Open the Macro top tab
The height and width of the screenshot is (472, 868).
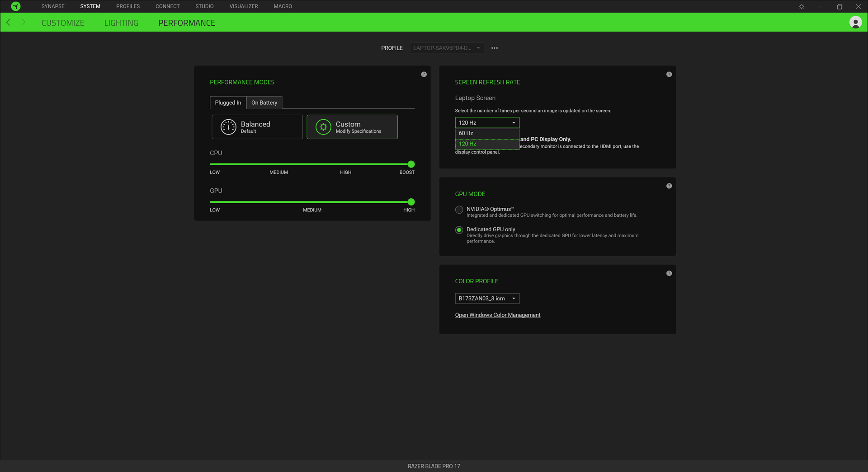[x=283, y=6]
